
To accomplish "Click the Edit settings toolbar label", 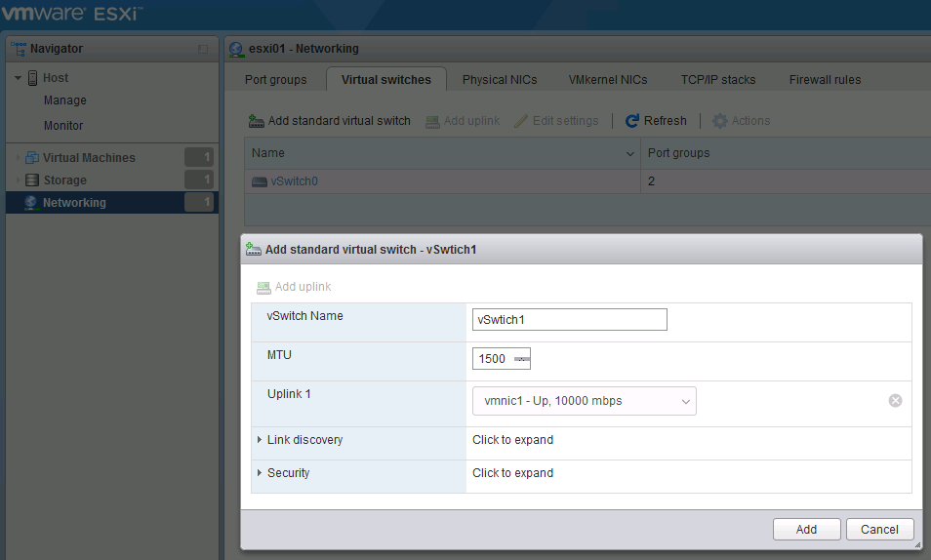I will coord(565,121).
